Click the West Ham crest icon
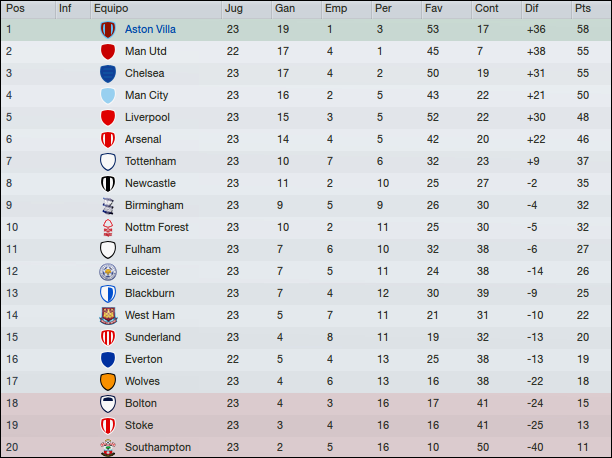The height and width of the screenshot is (458, 612). coord(108,316)
